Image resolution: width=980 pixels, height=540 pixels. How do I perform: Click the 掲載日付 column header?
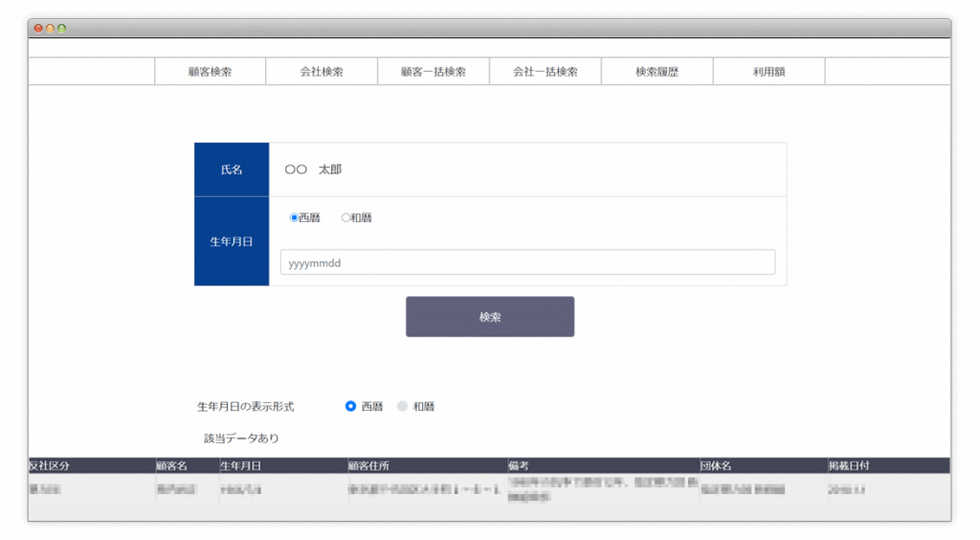pyautogui.click(x=849, y=466)
